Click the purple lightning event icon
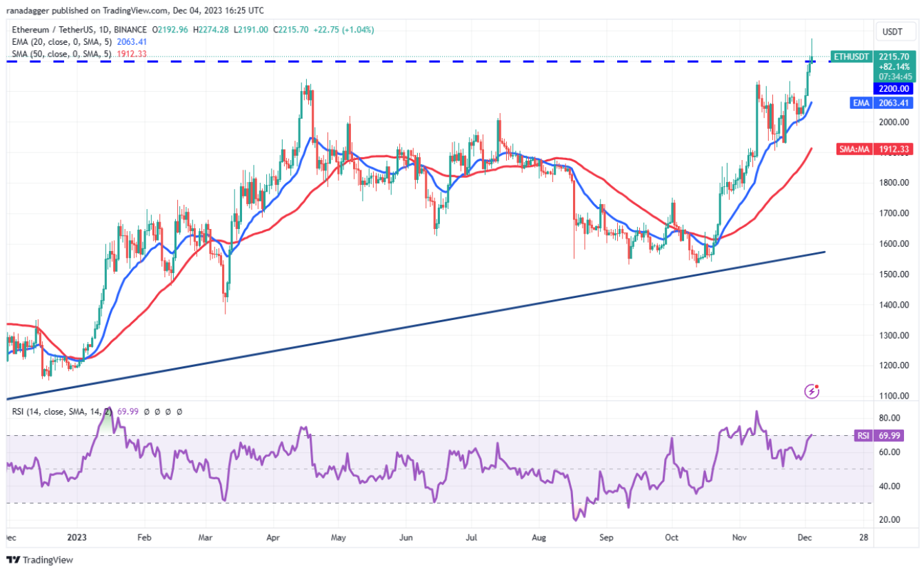 (x=812, y=391)
